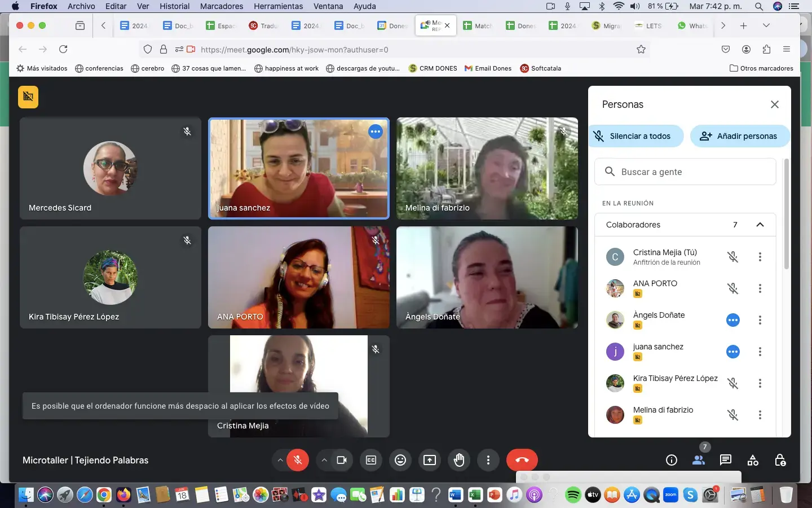Collapse the Colaboradores list
Viewport: 812px width, 508px height.
point(760,225)
